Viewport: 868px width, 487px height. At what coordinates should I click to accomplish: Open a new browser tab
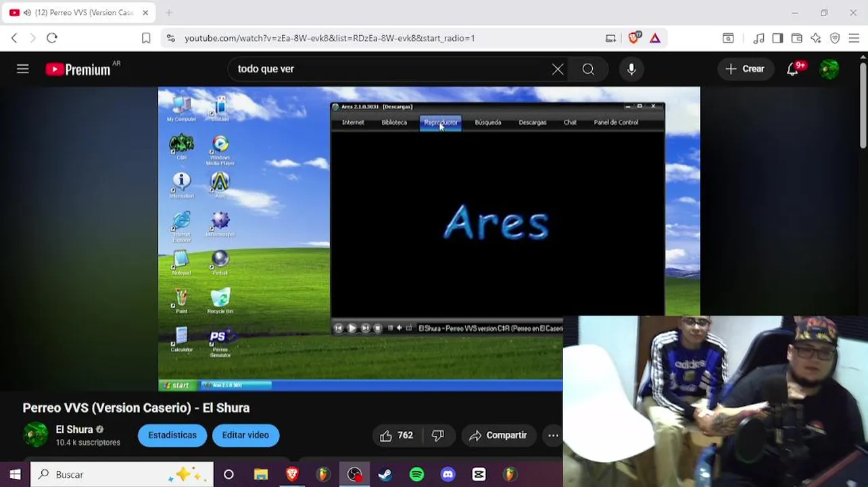click(x=169, y=13)
